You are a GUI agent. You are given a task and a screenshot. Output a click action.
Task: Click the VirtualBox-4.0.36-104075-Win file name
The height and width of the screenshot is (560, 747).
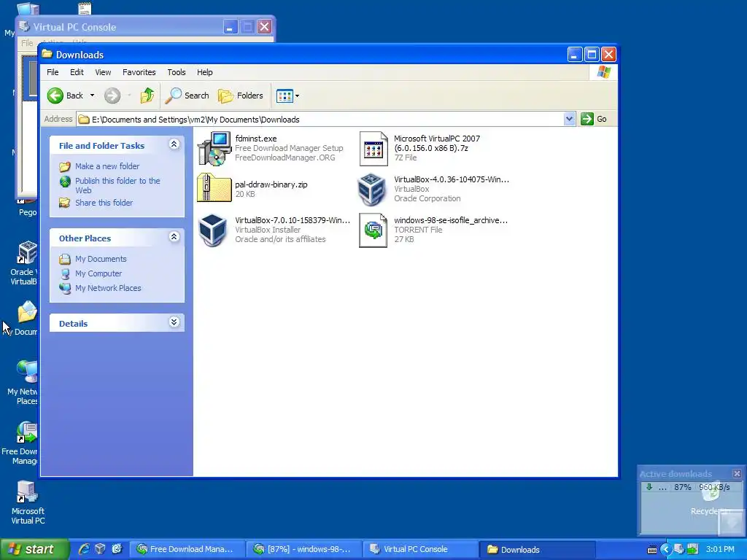452,179
